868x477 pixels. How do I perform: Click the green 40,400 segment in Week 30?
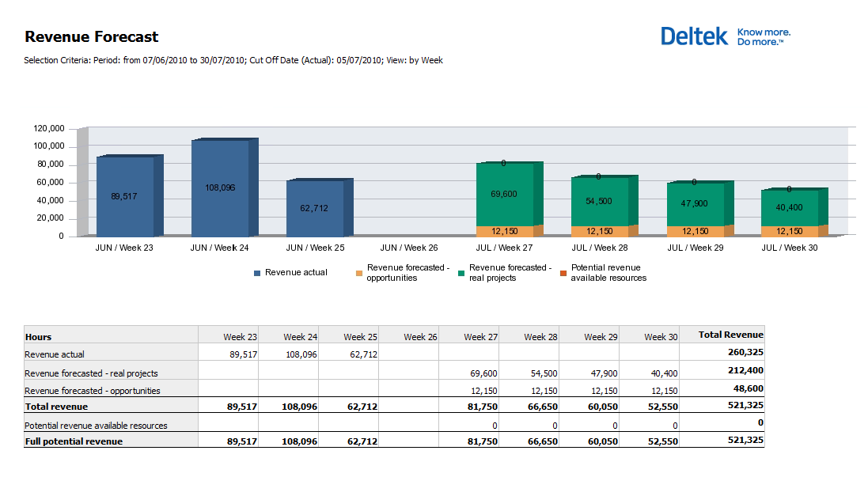pyautogui.click(x=790, y=207)
